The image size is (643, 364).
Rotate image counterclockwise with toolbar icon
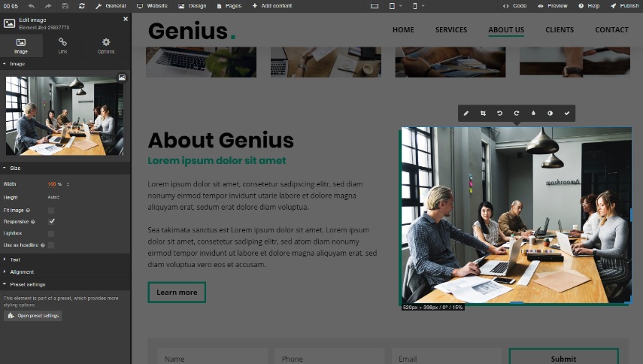pos(499,113)
